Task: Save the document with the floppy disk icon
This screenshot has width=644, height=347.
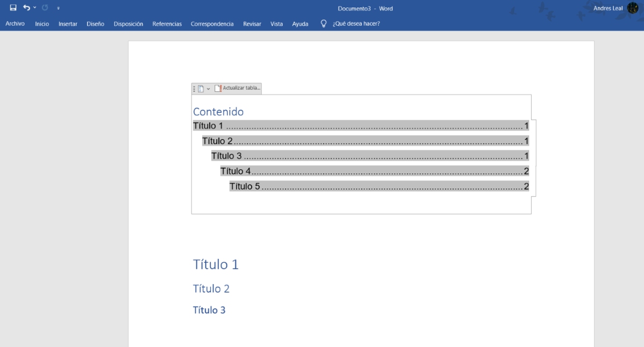Action: pyautogui.click(x=13, y=8)
